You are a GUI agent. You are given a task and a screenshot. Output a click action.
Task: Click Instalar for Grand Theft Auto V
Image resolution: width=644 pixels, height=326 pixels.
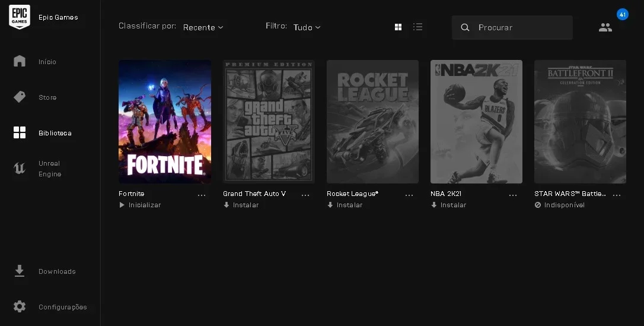(246, 205)
